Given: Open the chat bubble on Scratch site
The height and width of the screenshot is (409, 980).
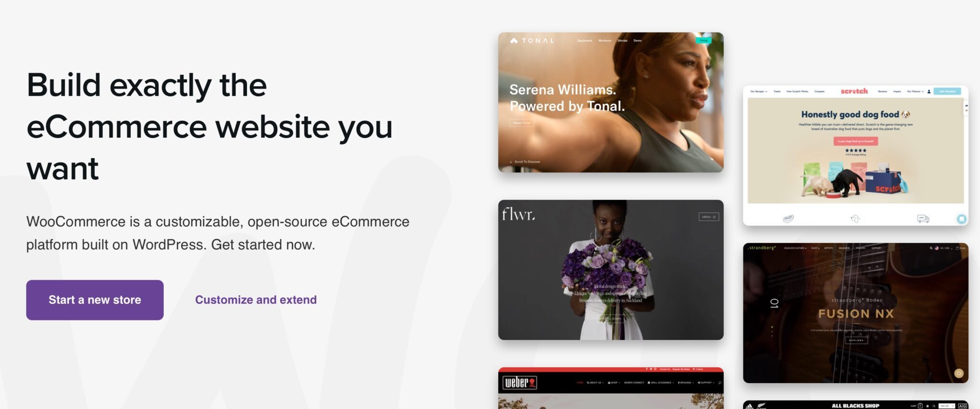Looking at the screenshot, I should (x=961, y=219).
